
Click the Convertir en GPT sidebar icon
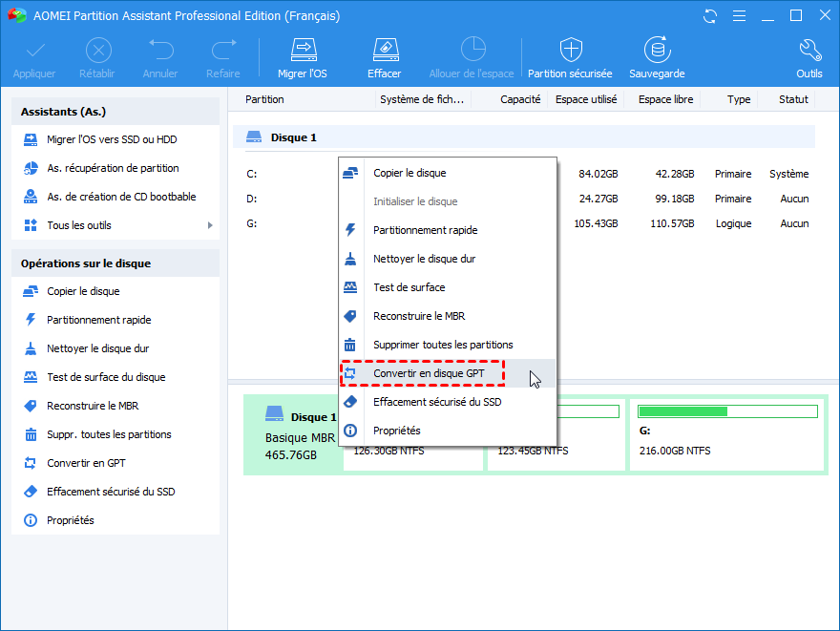tap(31, 463)
